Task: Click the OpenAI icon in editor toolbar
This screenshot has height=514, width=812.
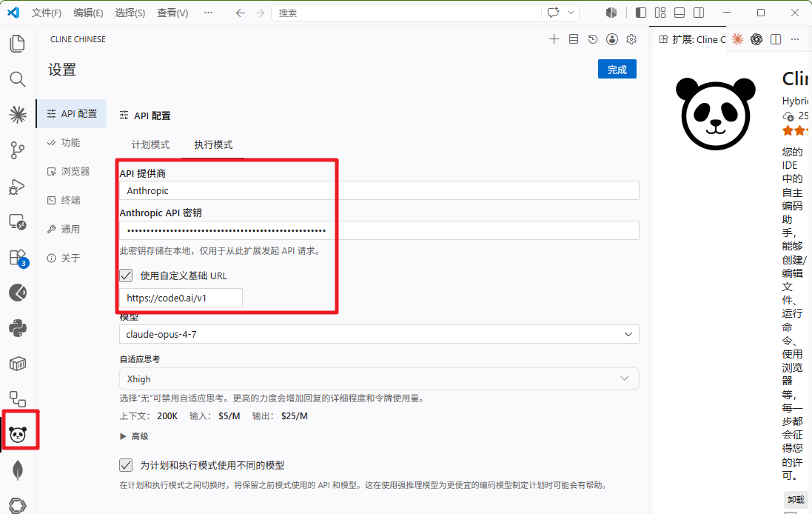Action: (x=756, y=39)
